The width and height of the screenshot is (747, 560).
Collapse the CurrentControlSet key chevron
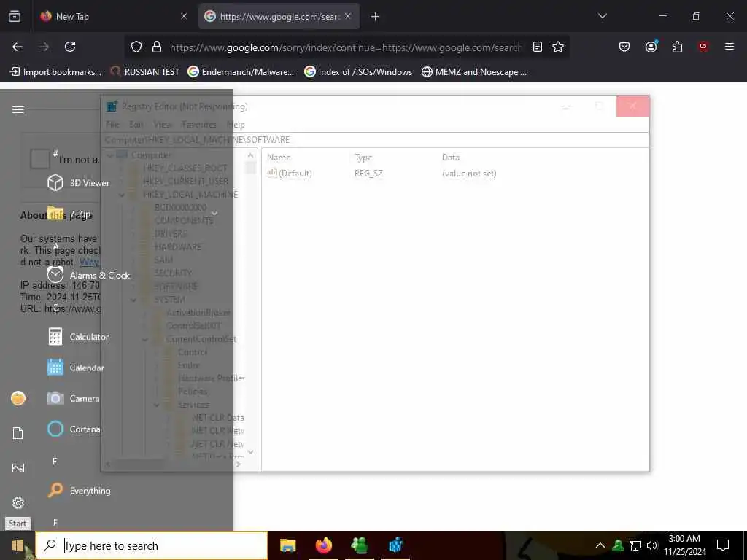[145, 340]
